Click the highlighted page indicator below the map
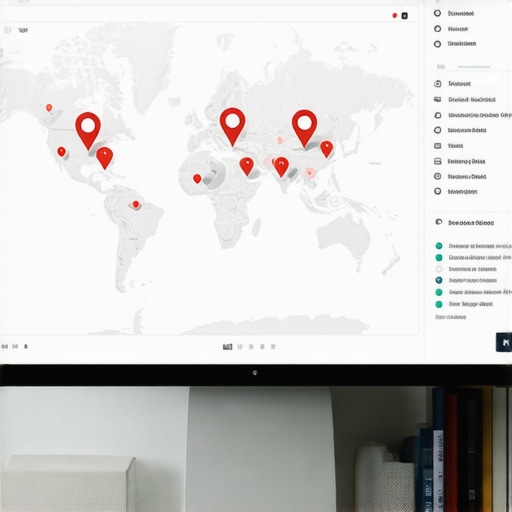This screenshot has width=512, height=512. coord(227,347)
